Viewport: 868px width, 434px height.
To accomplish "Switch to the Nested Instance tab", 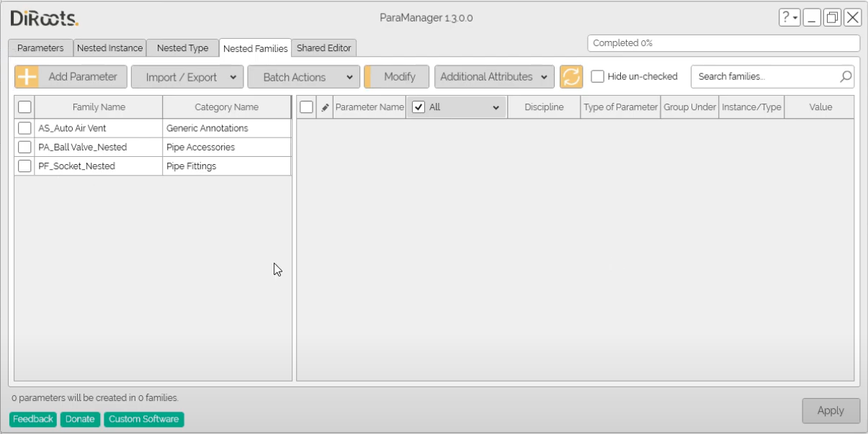I will point(110,48).
